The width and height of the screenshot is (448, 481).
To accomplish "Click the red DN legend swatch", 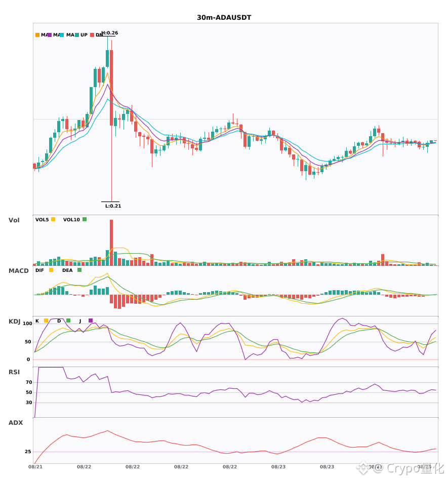I will pos(92,35).
